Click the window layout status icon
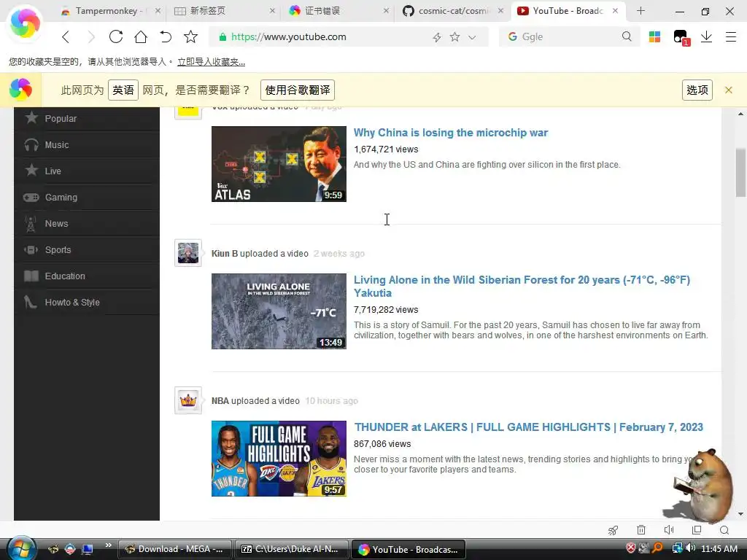This screenshot has width=747, height=560. click(697, 530)
